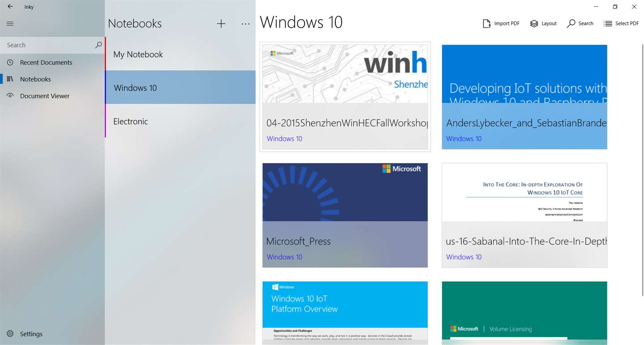Add a new notebook with the plus icon

221,24
